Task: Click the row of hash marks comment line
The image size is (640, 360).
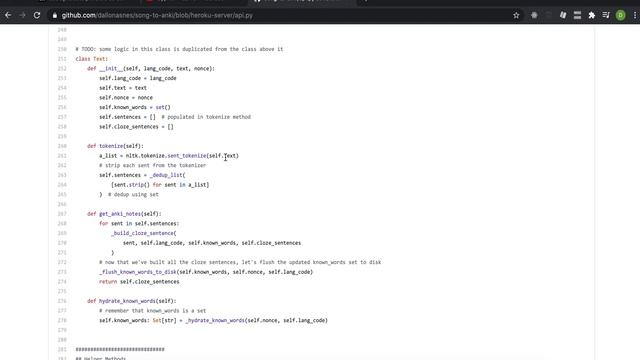Action: pos(120,349)
